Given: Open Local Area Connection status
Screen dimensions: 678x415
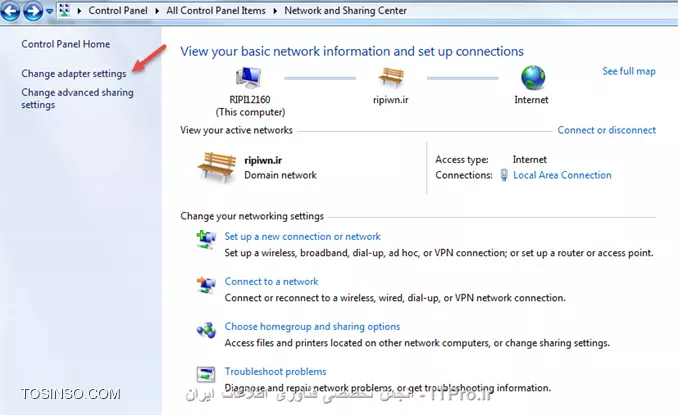Looking at the screenshot, I should click(x=562, y=175).
